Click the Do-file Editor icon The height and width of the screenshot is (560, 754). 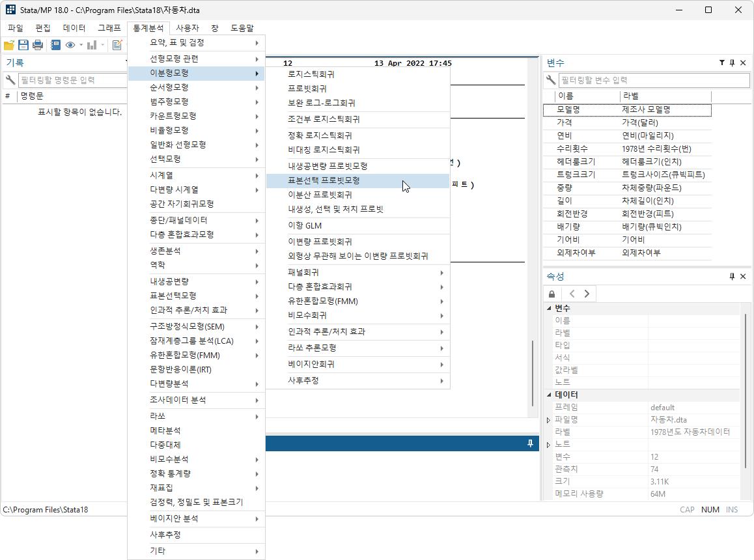117,45
